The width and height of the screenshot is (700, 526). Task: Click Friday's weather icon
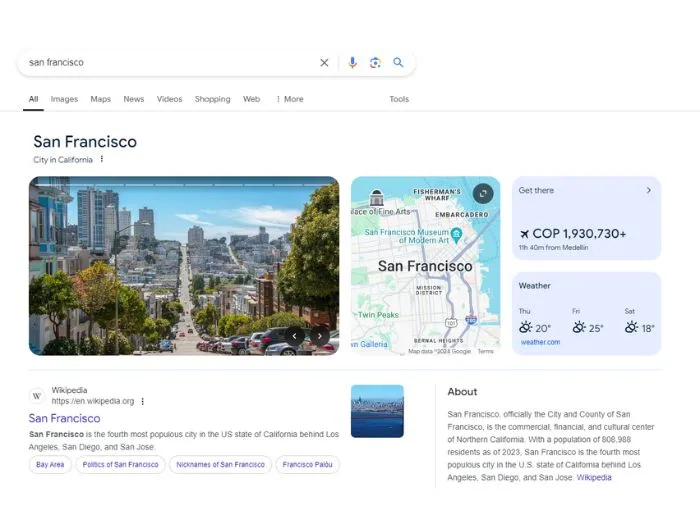pos(579,327)
